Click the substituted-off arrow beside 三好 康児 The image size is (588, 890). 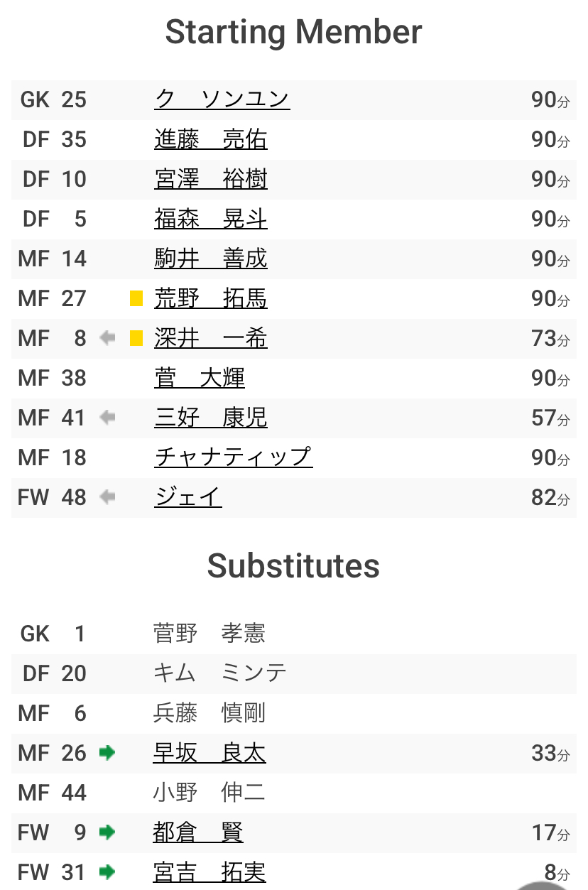click(x=107, y=418)
